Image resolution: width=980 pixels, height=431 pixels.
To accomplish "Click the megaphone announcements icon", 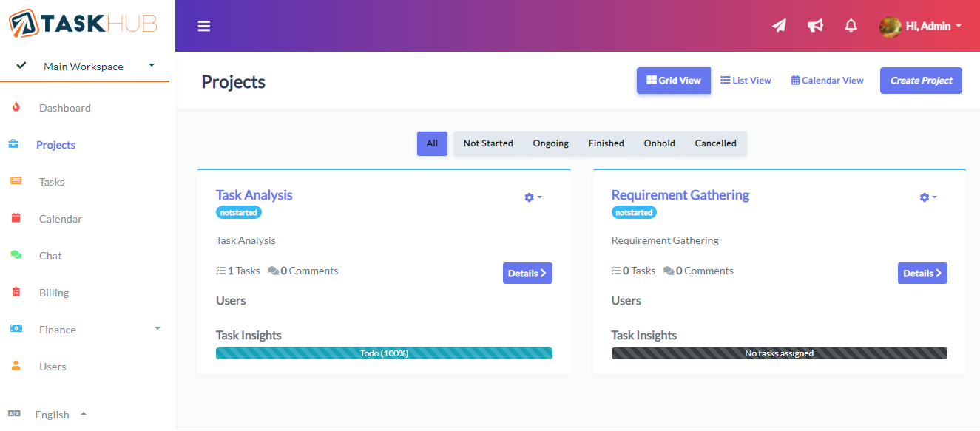I will point(815,26).
